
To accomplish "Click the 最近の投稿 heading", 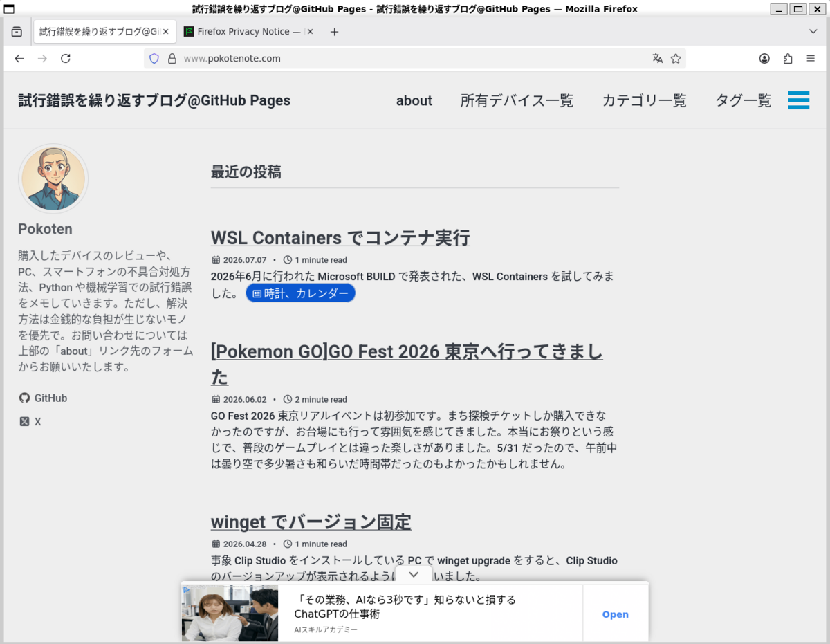I will pos(246,172).
